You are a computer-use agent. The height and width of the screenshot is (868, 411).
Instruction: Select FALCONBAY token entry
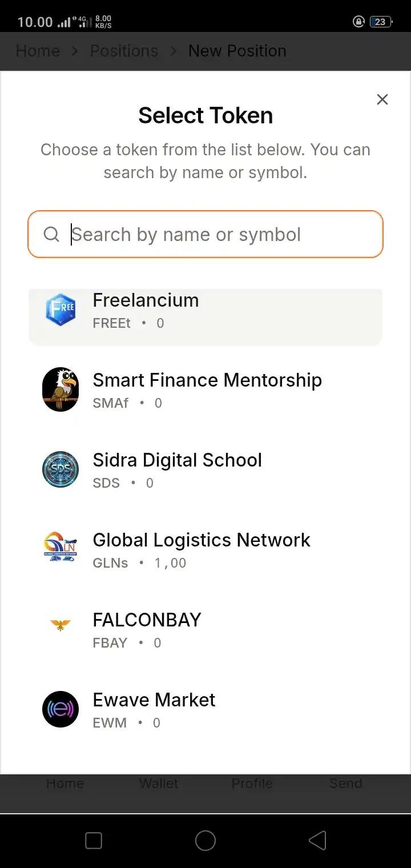click(x=205, y=630)
